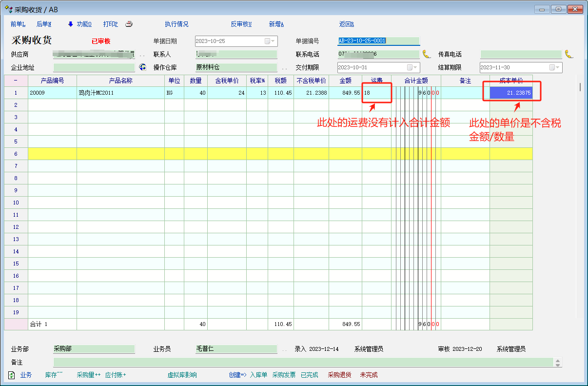Open the 执行情况 menu item
Image resolution: width=588 pixels, height=386 pixels.
coord(176,24)
